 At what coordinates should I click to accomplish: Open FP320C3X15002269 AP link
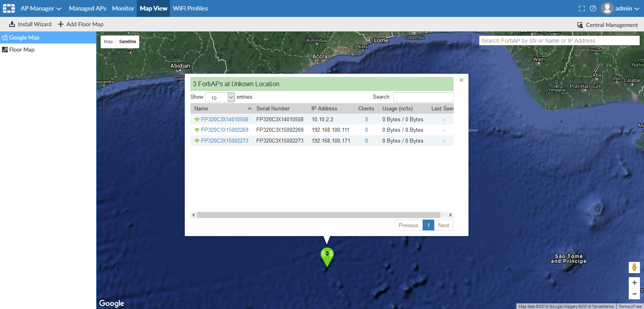225,130
